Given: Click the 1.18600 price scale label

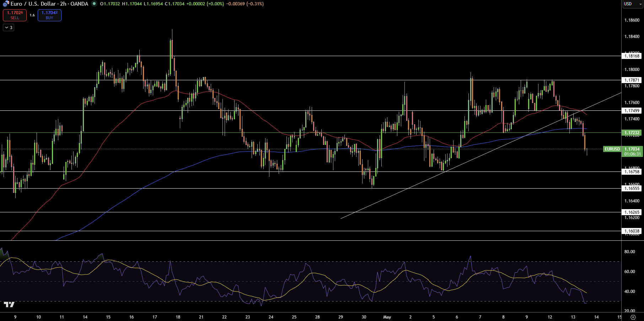Looking at the screenshot, I should point(632,20).
